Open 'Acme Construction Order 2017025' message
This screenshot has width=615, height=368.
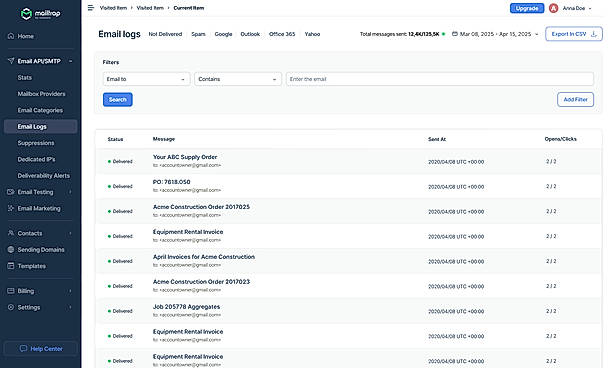tap(201, 207)
